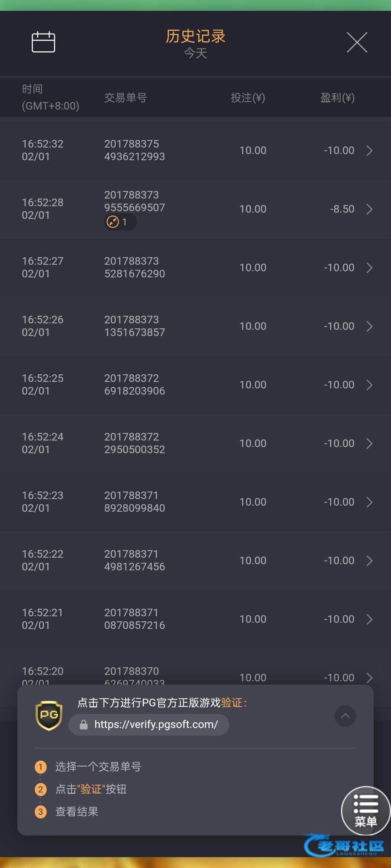Open the calendar date picker icon
Screen dimensions: 391x868
43,42
